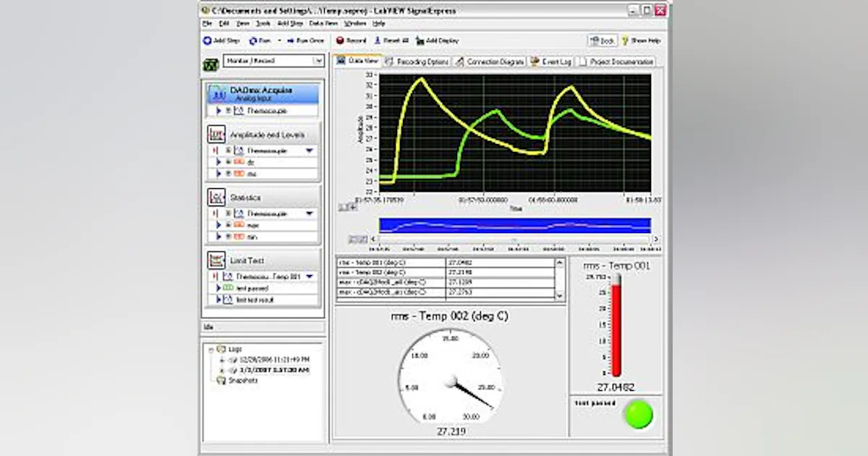This screenshot has height=456, width=868.
Task: Click the Event Log tab icon
Action: pos(535,62)
